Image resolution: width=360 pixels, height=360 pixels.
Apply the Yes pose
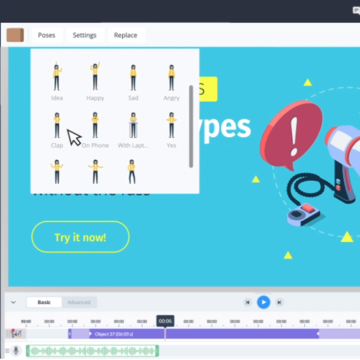[171, 129]
